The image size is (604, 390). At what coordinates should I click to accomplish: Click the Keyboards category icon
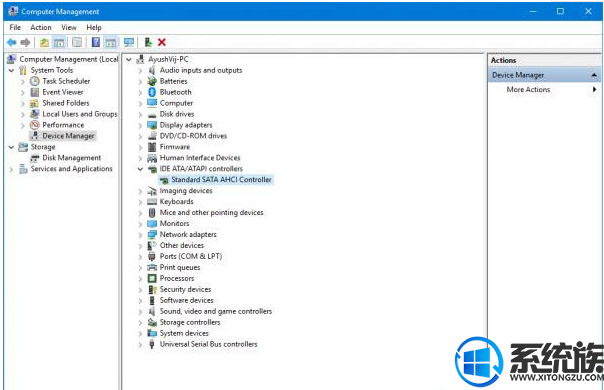click(152, 202)
